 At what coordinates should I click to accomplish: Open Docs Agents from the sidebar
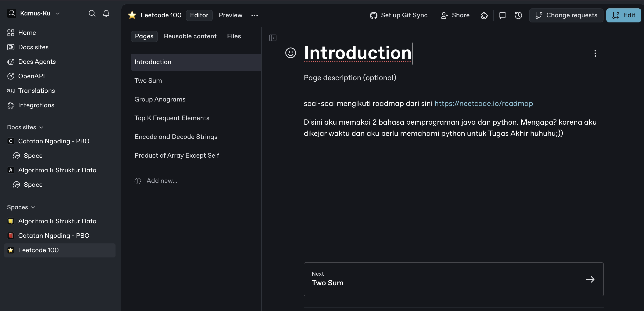37,61
